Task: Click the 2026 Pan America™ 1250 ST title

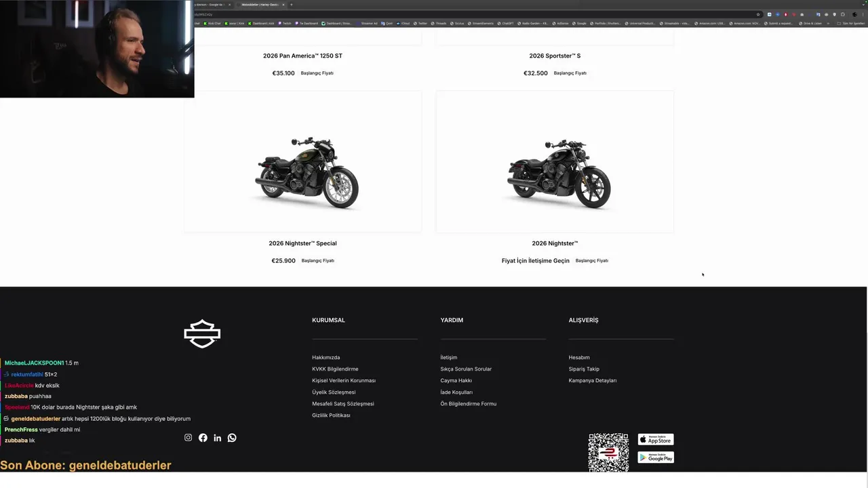Action: [x=302, y=56]
